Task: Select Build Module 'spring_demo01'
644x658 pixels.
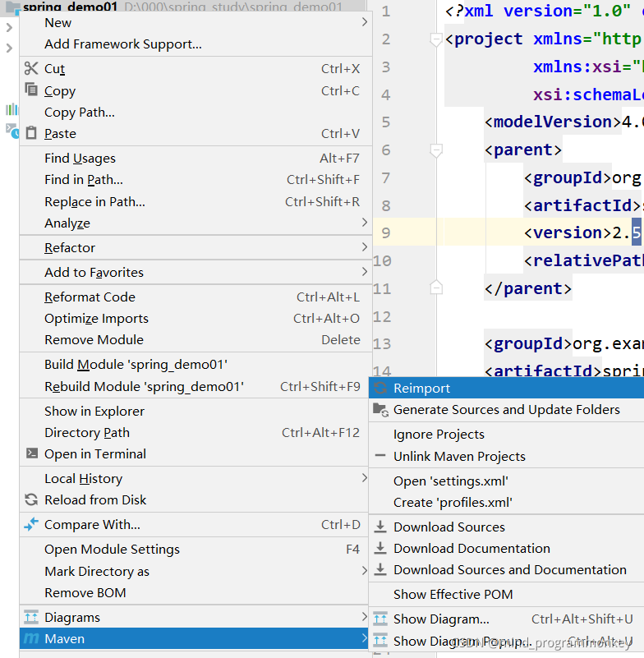Action: [195, 364]
